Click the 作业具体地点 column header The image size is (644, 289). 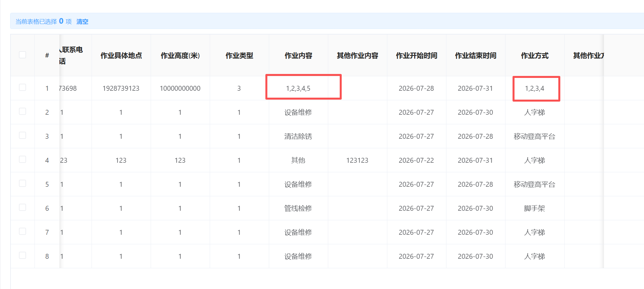tap(121, 56)
